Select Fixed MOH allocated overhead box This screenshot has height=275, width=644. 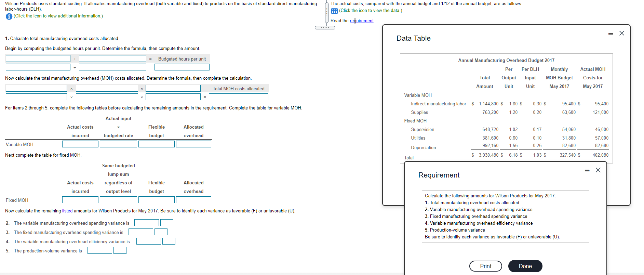coord(193,200)
